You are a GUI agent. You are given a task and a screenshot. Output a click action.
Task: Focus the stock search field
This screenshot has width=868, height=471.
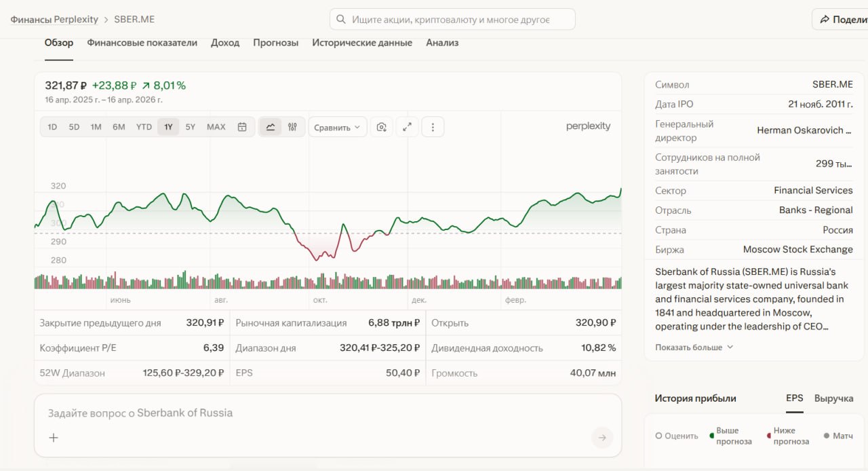point(452,20)
